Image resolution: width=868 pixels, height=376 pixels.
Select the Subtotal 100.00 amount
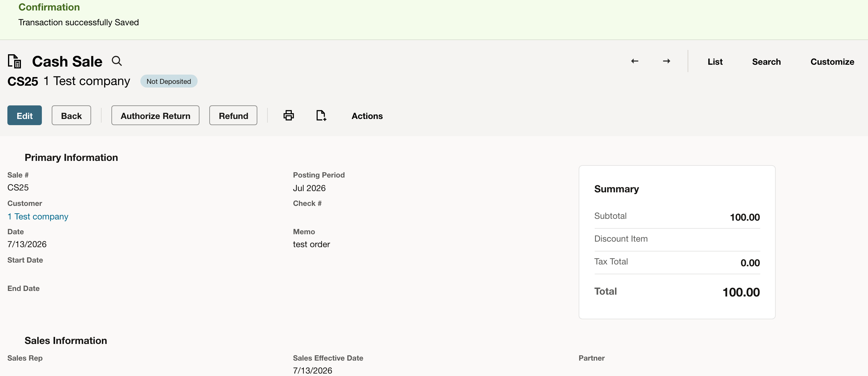tap(745, 217)
